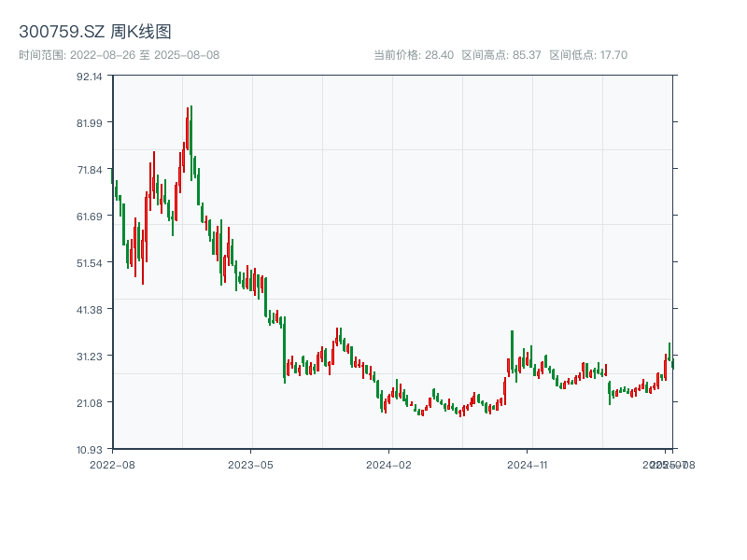Click the chart title 300759.SZ 周K线图

(95, 32)
